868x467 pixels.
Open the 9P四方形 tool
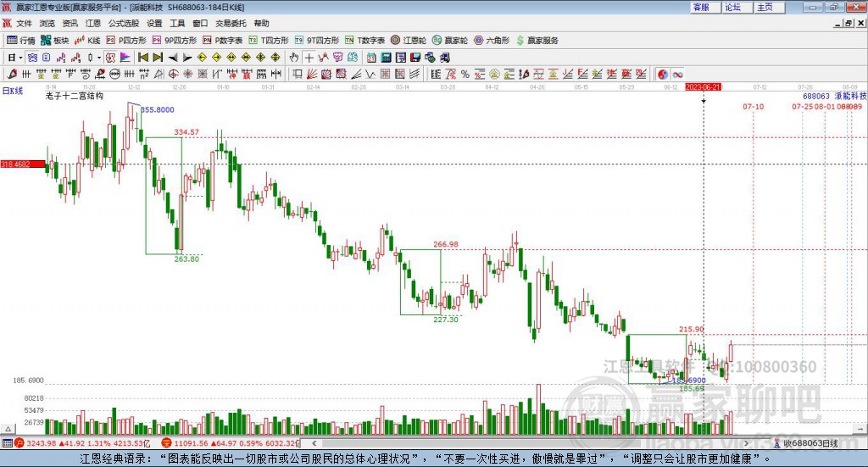pyautogui.click(x=175, y=41)
